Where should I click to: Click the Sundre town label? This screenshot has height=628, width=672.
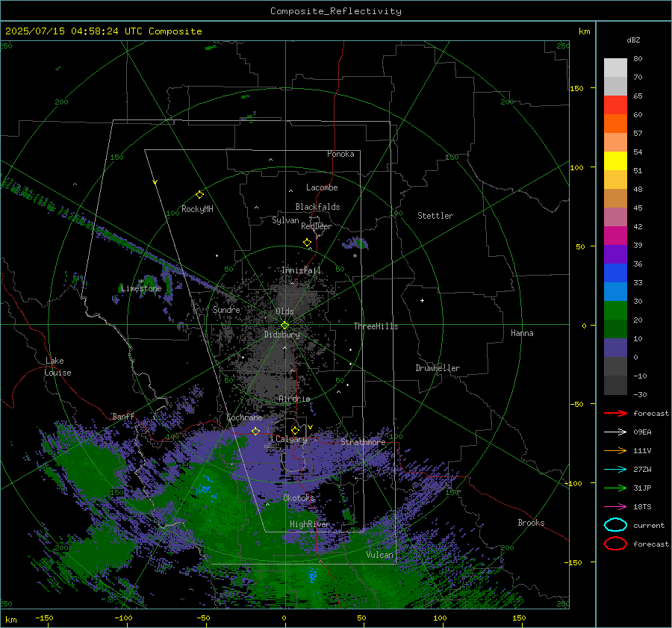pos(226,310)
